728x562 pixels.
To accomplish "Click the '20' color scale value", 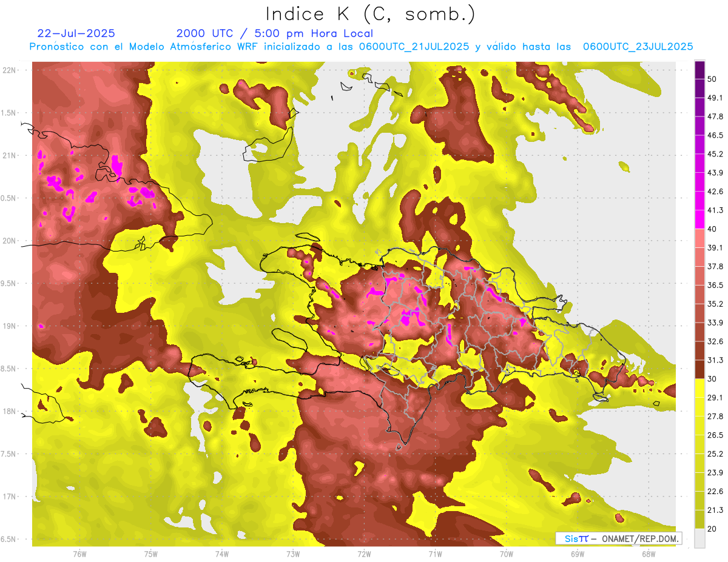I will click(712, 529).
